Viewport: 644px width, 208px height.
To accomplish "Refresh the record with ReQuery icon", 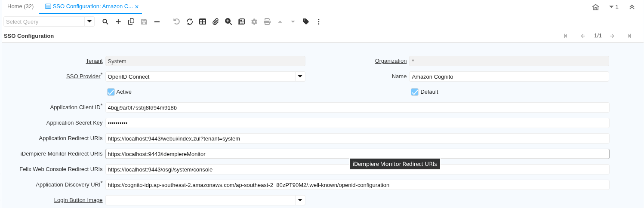I will pyautogui.click(x=190, y=21).
